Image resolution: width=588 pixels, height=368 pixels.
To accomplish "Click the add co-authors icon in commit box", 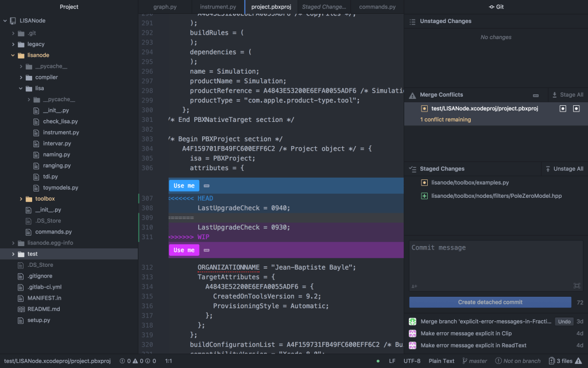I will [x=415, y=286].
